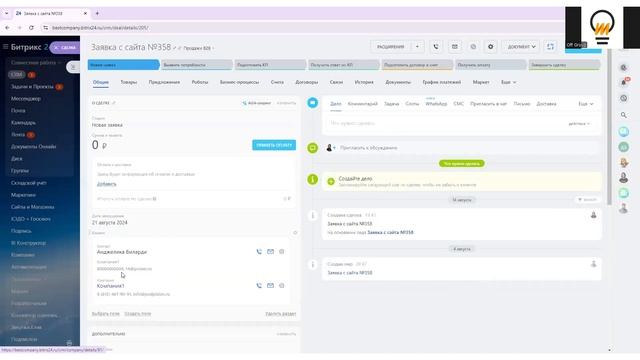Expand Ещё in the timeline activity tabs

[586, 104]
